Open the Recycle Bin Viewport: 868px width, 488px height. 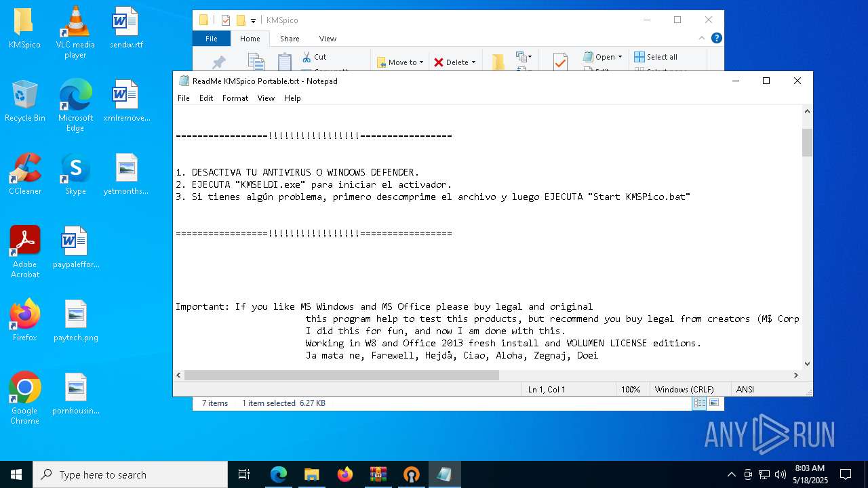click(25, 102)
